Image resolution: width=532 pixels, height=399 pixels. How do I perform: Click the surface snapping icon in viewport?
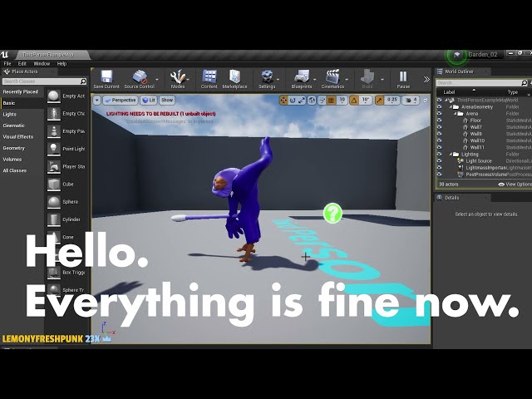point(322,100)
